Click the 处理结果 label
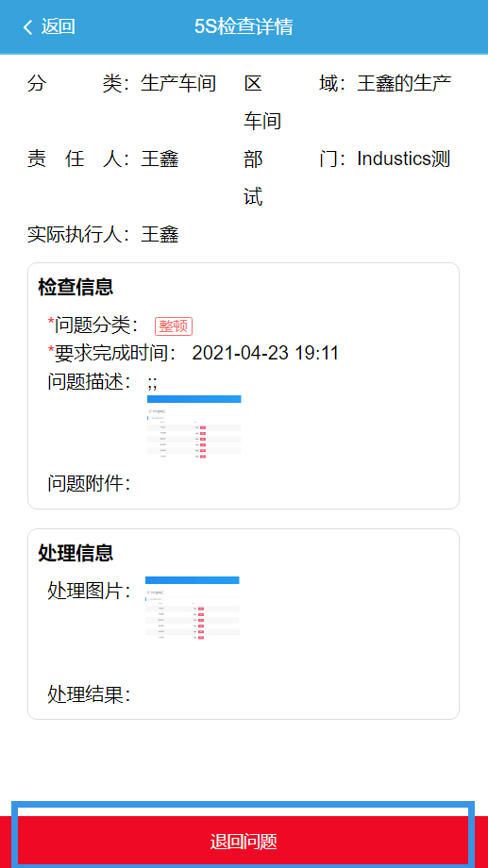The image size is (488, 868). (89, 694)
